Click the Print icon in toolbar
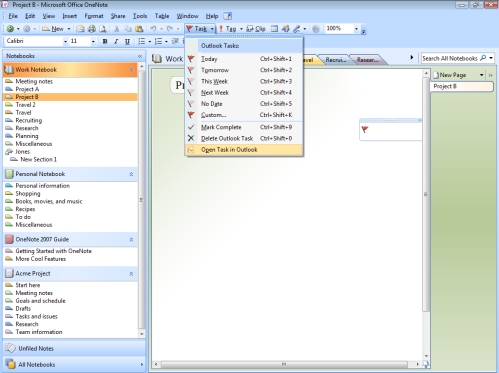This screenshot has width=499, height=373. [x=92, y=29]
